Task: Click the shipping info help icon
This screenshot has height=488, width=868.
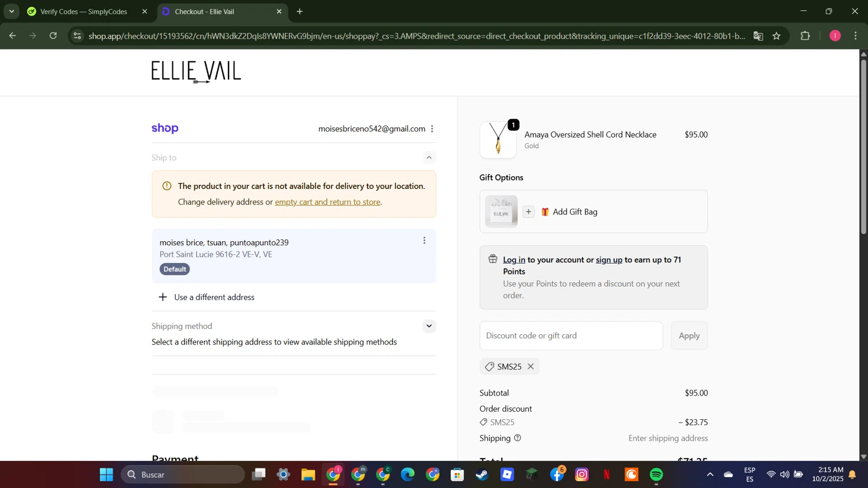Action: 517,438
